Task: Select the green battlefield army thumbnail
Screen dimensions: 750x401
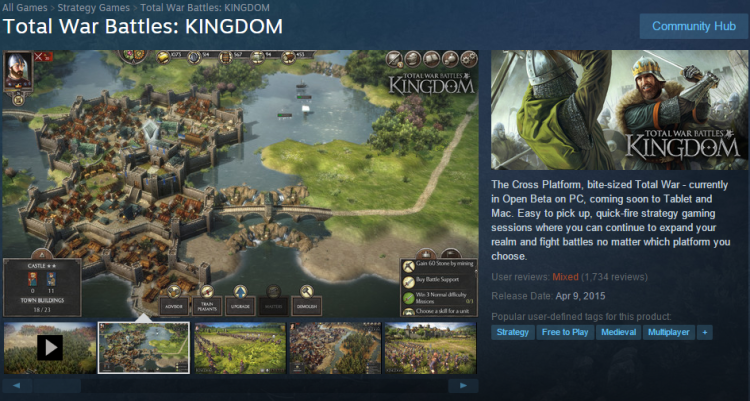Action: [x=240, y=348]
